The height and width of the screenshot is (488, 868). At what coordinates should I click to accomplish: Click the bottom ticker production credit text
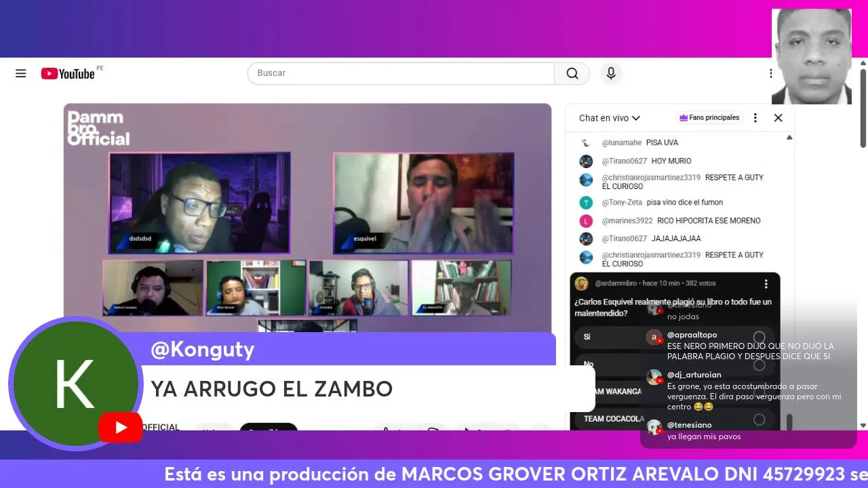(515, 474)
